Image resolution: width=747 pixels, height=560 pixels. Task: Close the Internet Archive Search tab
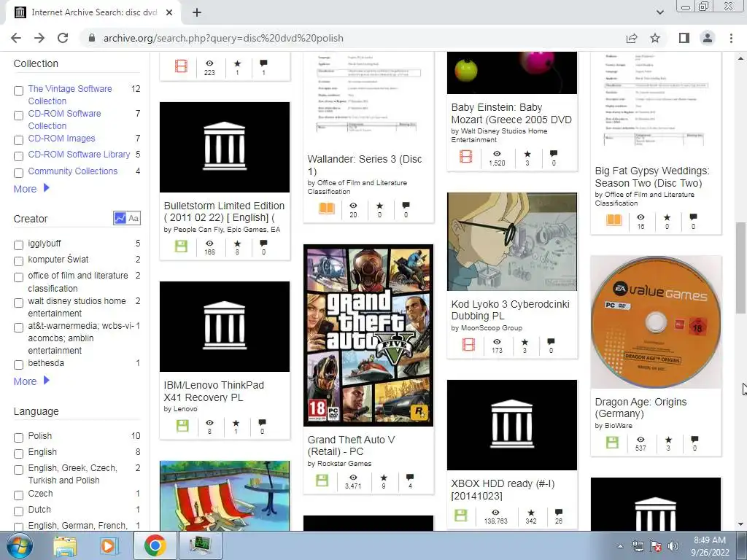click(x=169, y=12)
